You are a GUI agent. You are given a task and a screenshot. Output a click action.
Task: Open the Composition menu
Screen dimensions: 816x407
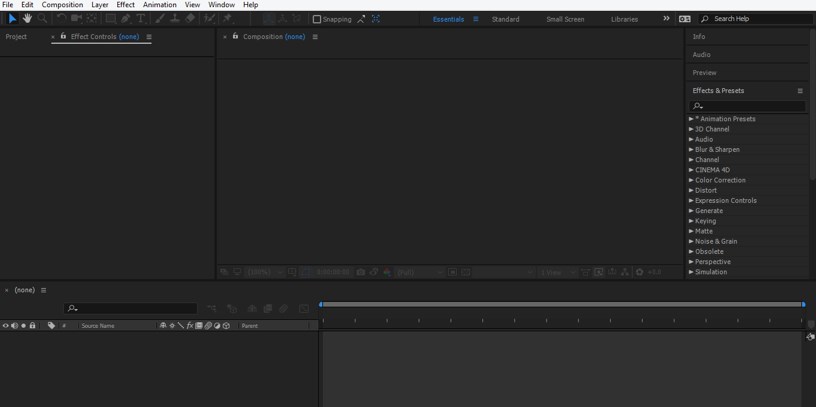pos(62,5)
